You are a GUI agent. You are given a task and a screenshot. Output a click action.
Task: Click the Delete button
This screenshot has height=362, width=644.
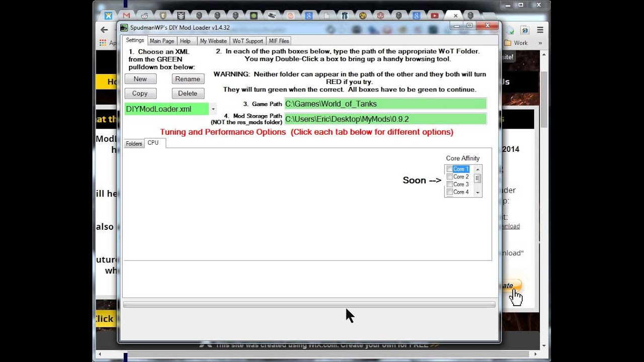[x=188, y=94]
